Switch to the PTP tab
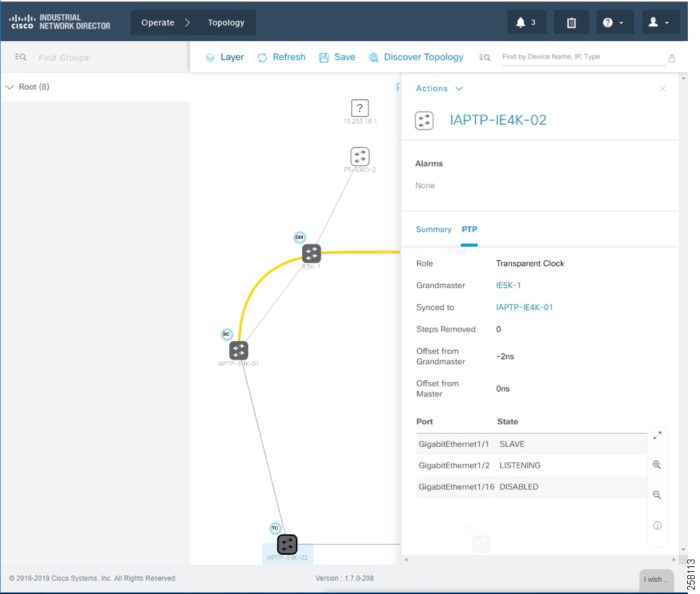 469,229
